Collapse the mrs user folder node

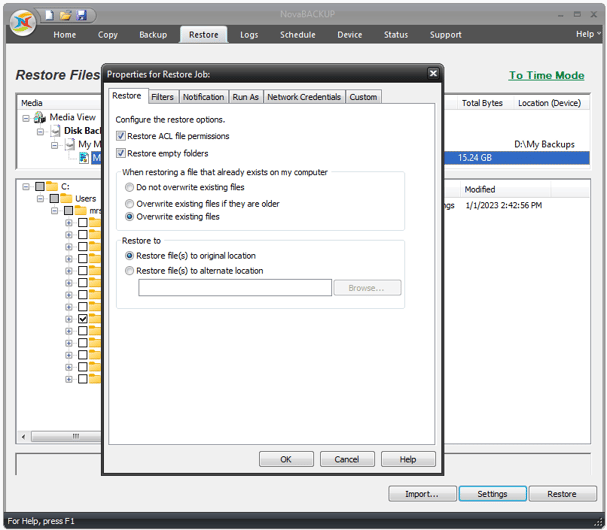(x=55, y=211)
